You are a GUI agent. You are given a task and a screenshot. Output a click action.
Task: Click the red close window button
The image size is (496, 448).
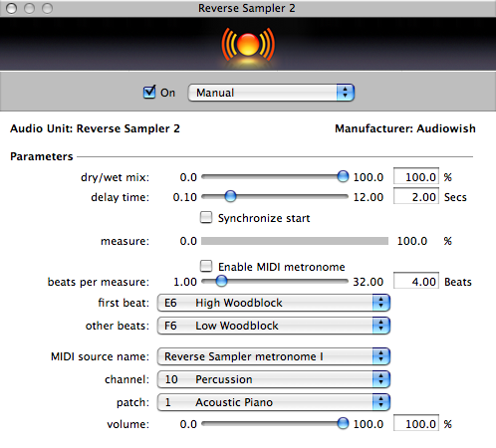tap(12, 8)
